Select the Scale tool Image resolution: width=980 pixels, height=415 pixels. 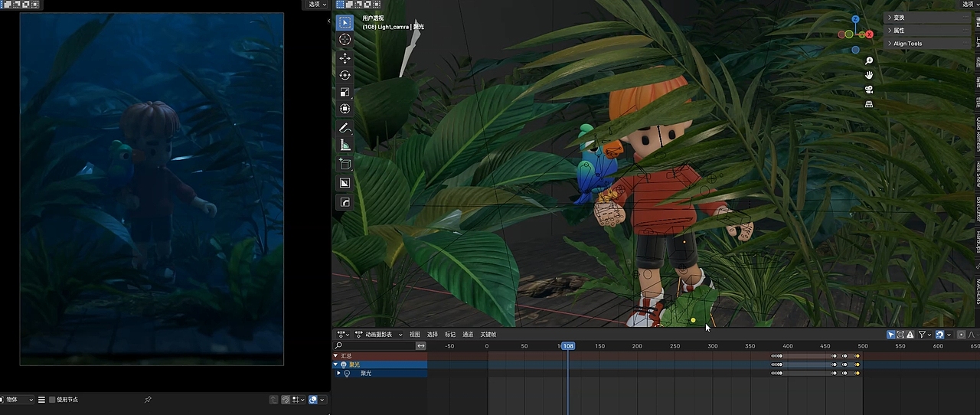tap(345, 92)
